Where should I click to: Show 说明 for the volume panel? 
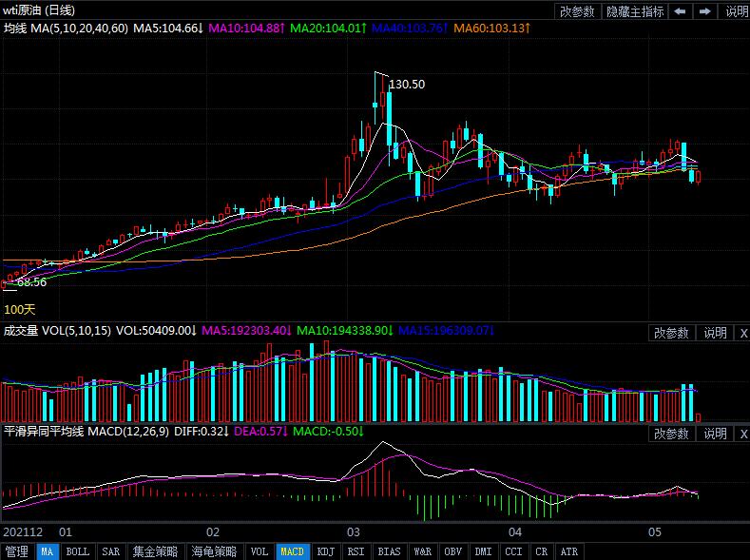pos(715,333)
